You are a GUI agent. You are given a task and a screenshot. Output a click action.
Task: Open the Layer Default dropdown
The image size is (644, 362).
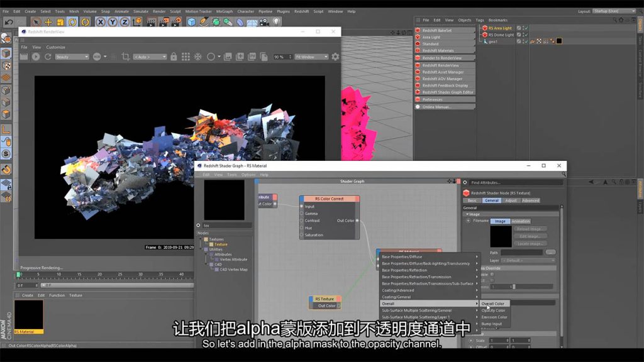(528, 260)
